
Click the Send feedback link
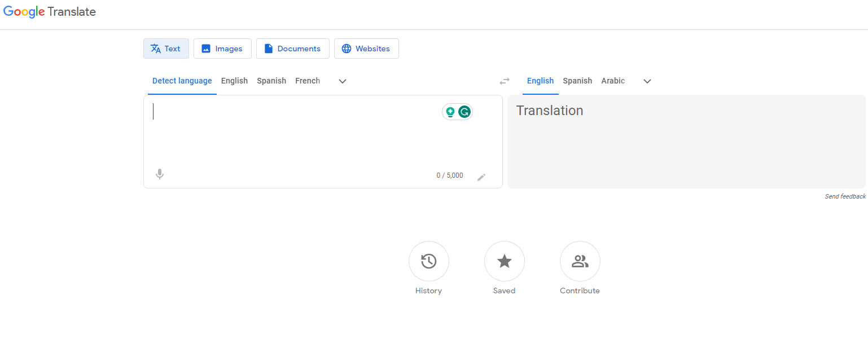coord(844,196)
